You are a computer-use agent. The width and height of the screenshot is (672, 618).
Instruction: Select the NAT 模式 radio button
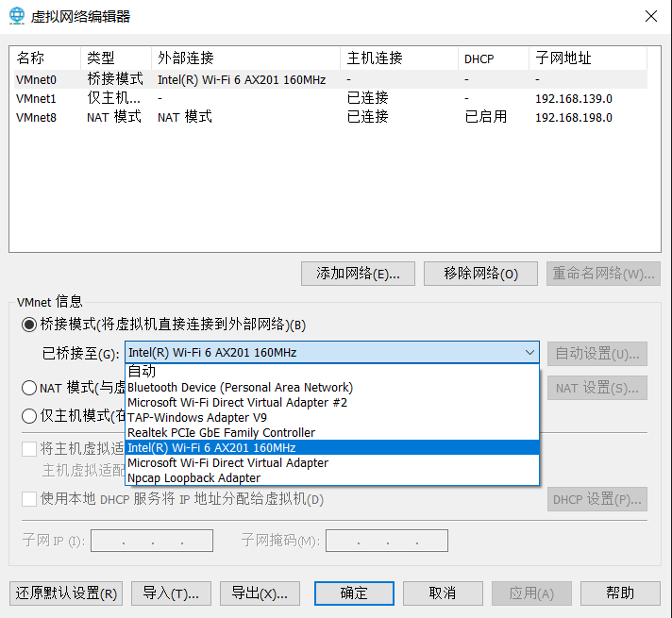coord(29,388)
